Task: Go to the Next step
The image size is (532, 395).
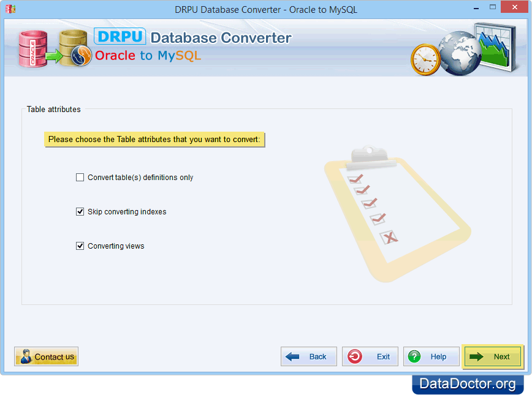Action: click(492, 356)
